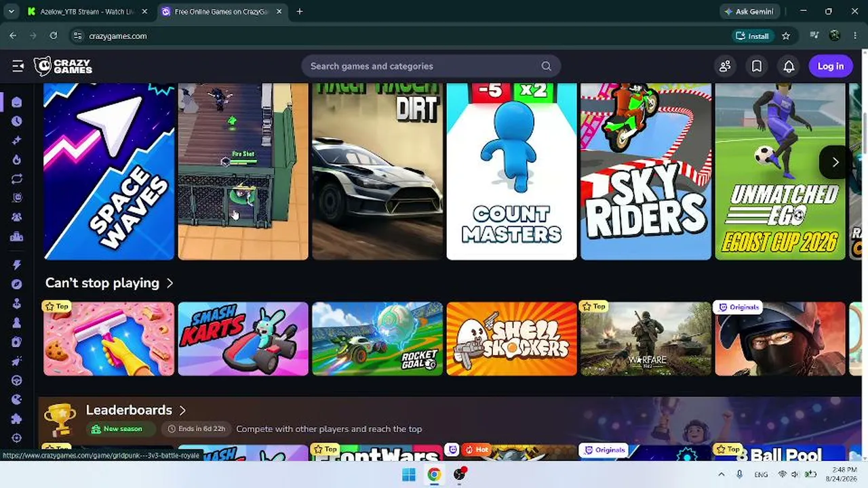
Task: Select the Free Online Games on CrazyGames tab
Action: (220, 12)
